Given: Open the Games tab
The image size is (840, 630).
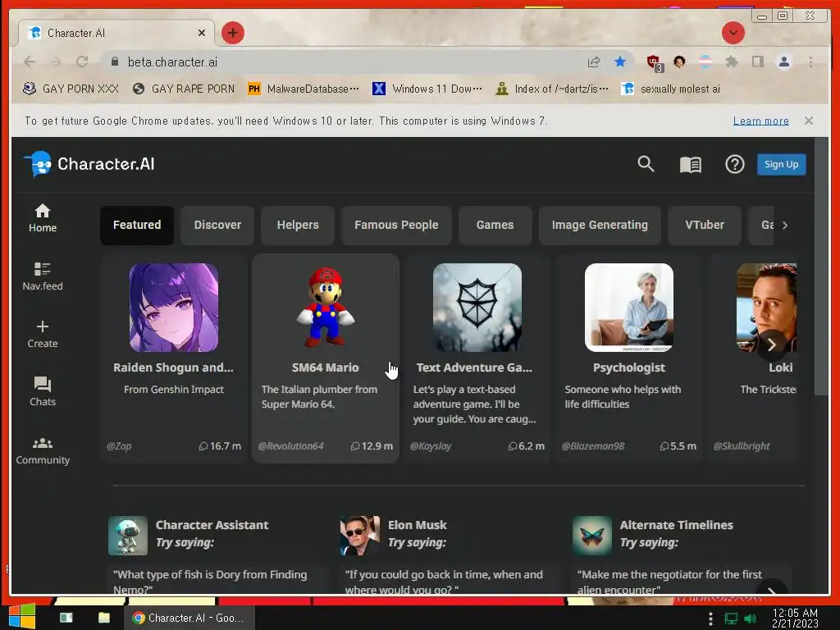Looking at the screenshot, I should 495,225.
